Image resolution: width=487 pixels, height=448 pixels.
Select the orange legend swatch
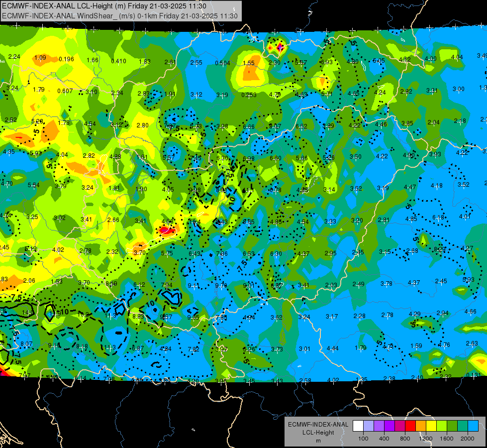(420, 426)
